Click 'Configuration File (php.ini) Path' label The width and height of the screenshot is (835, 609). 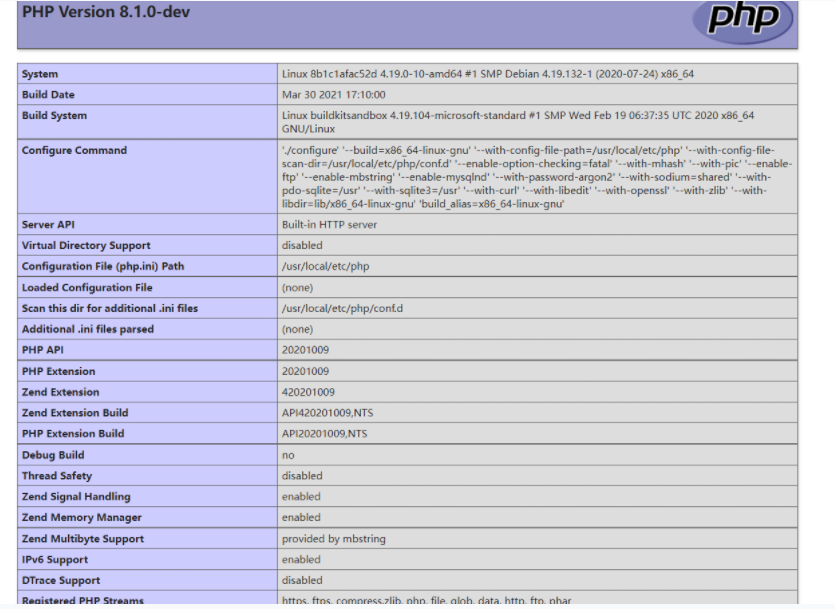(x=103, y=266)
